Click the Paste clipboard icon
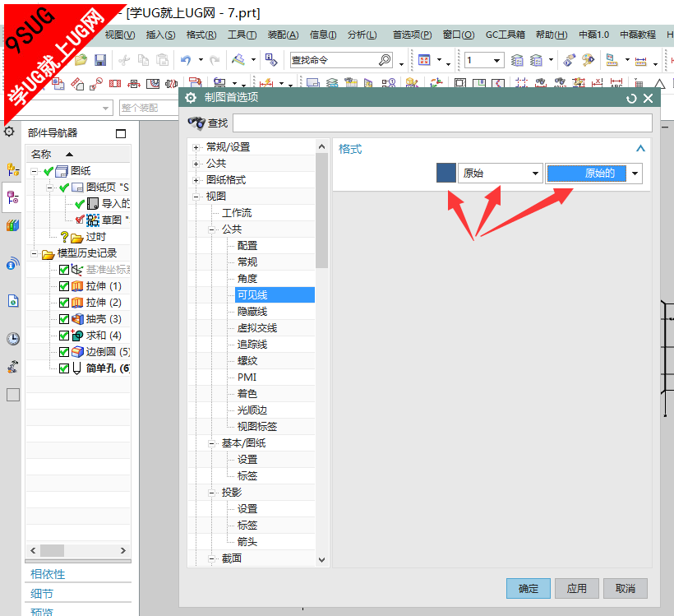The height and width of the screenshot is (616, 674). pos(163,60)
